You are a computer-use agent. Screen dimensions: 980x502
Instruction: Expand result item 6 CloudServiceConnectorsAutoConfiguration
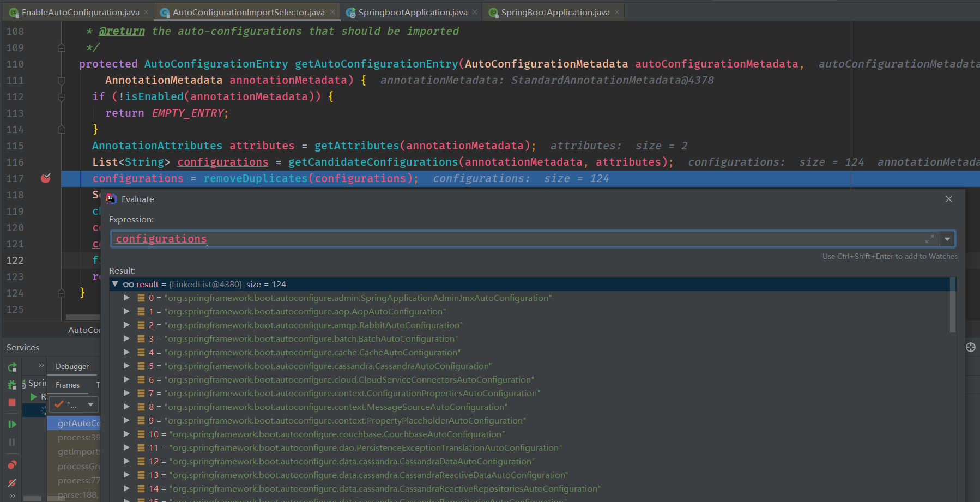126,379
